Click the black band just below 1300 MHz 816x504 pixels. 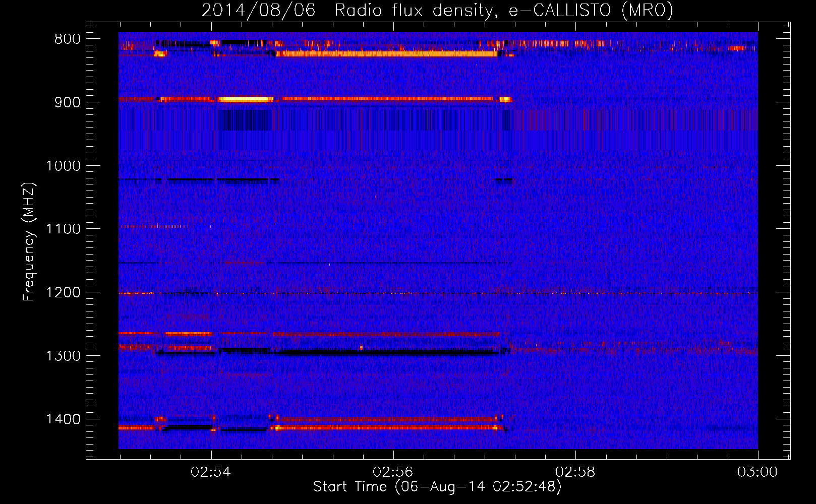pyautogui.click(x=387, y=353)
